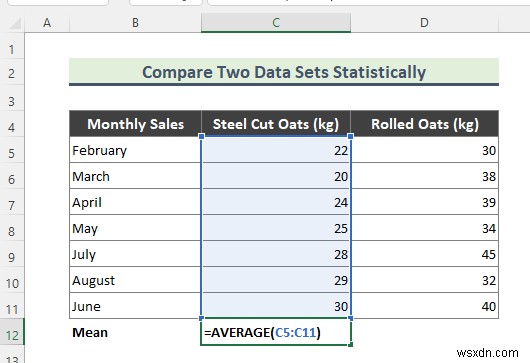The width and height of the screenshot is (530, 363).
Task: Click the February steel cut value 22
Action: [x=276, y=150]
